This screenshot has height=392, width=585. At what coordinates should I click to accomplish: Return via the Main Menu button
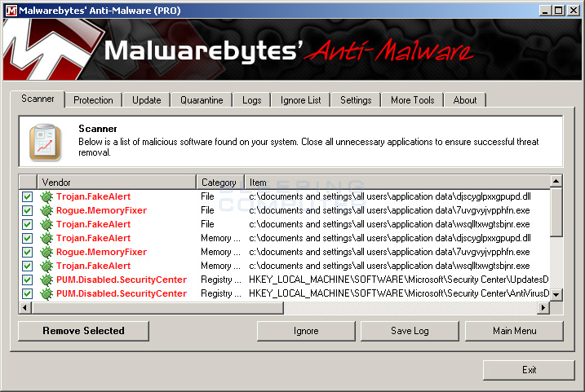(x=515, y=331)
